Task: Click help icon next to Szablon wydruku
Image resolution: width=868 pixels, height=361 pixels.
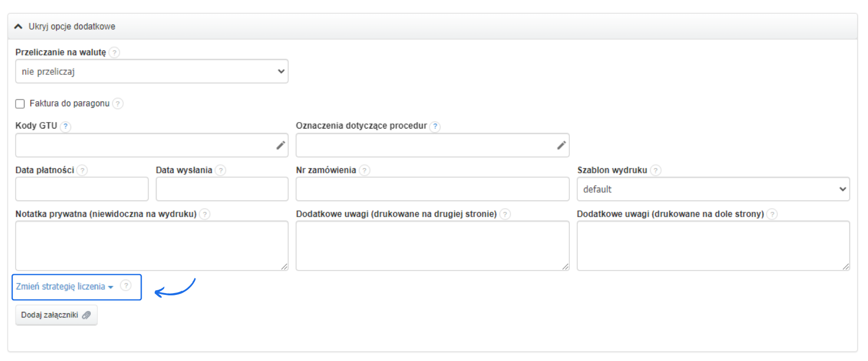Action: 656,171
